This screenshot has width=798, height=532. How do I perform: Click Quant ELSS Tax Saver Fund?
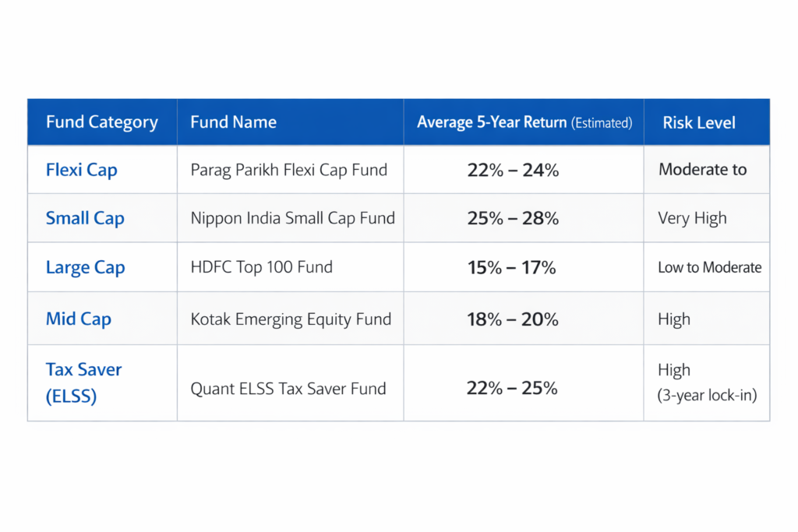pos(288,388)
